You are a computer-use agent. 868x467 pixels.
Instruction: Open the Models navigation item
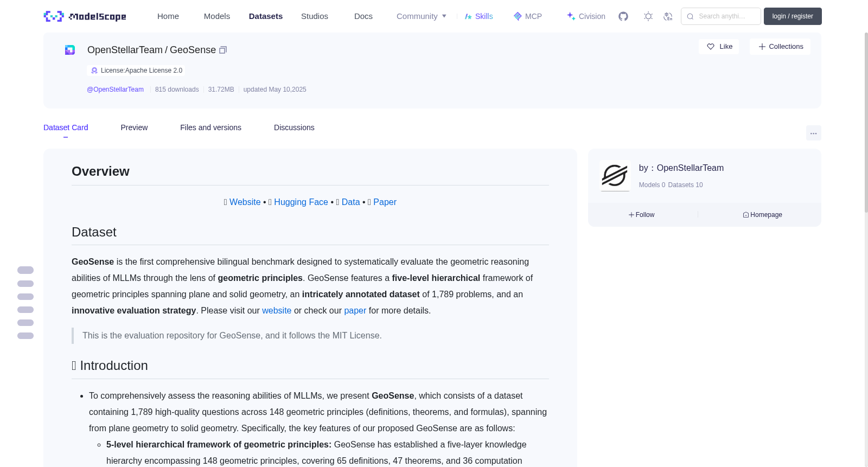point(217,16)
